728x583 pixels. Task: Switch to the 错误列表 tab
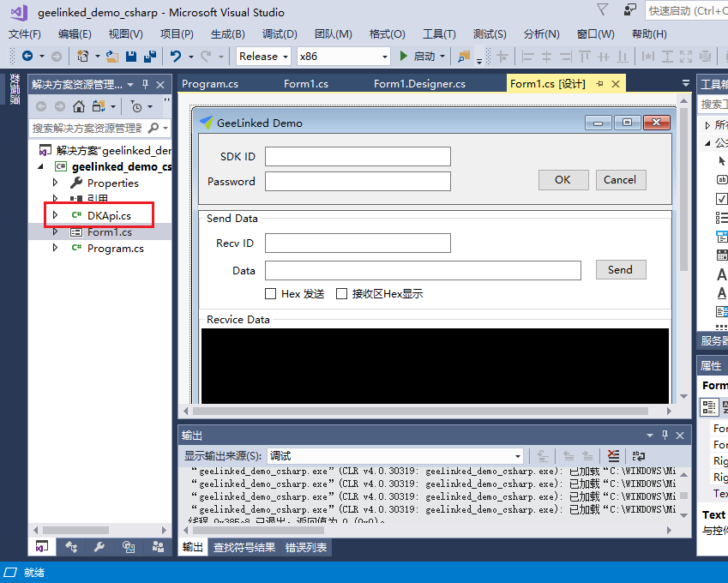[x=307, y=548]
